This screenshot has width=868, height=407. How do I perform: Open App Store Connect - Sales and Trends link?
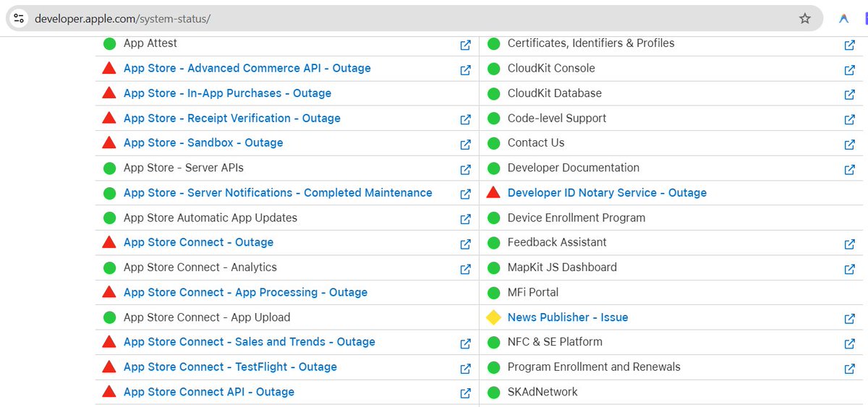click(250, 342)
